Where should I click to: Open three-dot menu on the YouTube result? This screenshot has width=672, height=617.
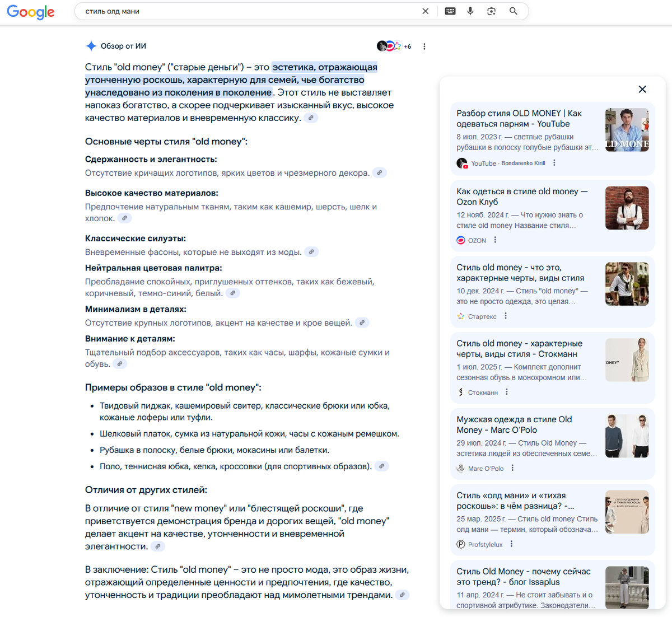[554, 162]
